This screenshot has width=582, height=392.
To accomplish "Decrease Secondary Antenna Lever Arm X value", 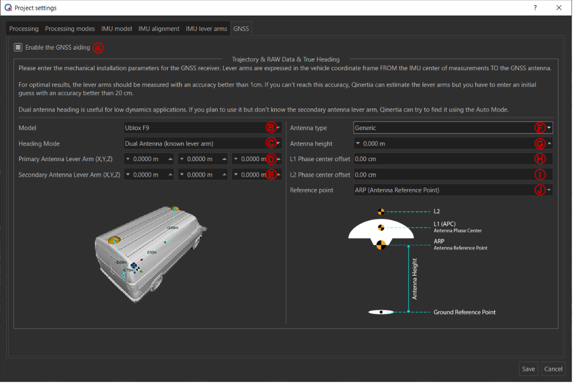I will tap(128, 175).
